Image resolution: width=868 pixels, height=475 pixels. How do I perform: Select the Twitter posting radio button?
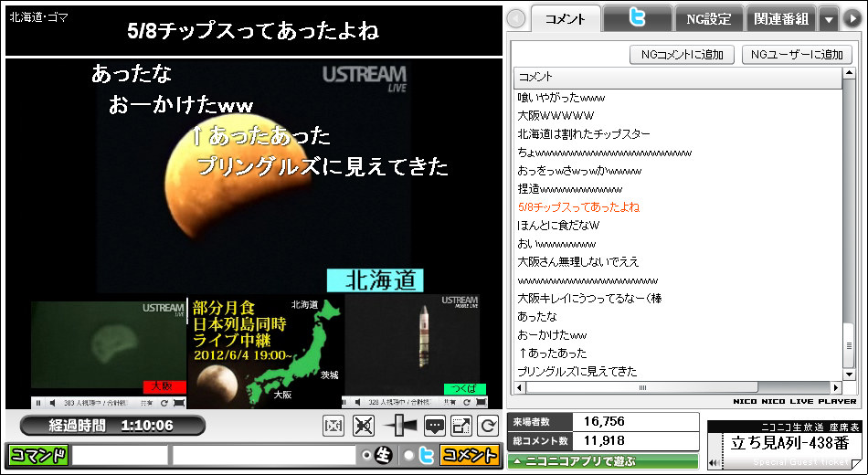[409, 455]
